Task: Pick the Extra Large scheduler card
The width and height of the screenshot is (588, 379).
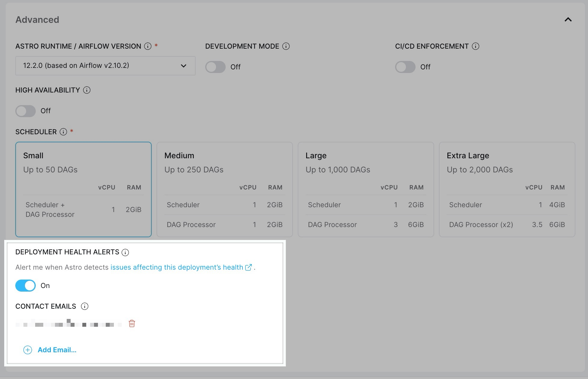Action: 507,189
